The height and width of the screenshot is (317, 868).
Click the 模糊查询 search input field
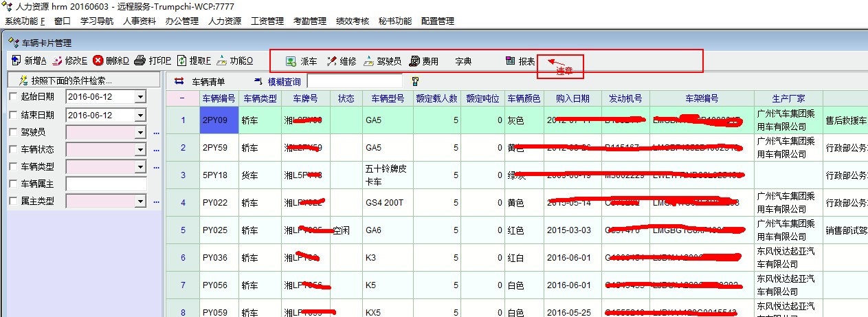(x=354, y=82)
